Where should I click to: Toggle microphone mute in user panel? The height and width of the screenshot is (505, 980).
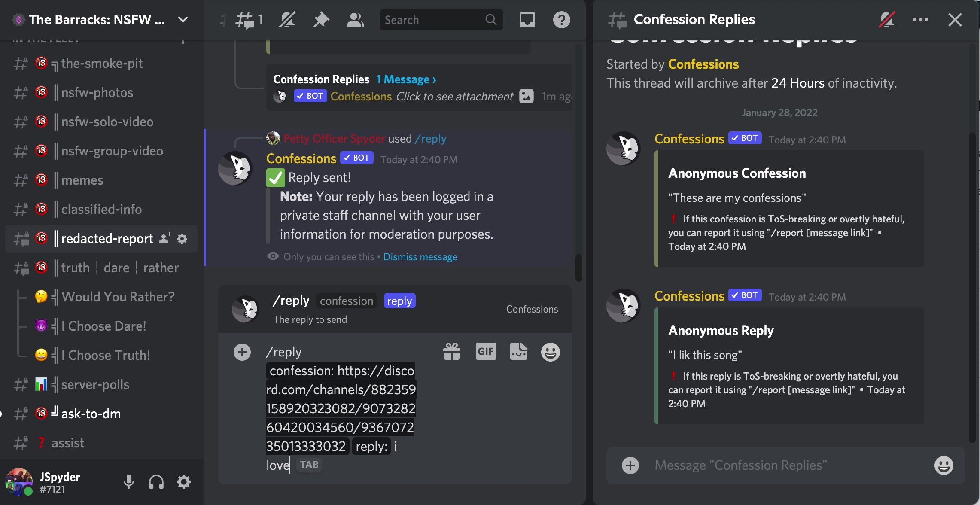pos(128,482)
